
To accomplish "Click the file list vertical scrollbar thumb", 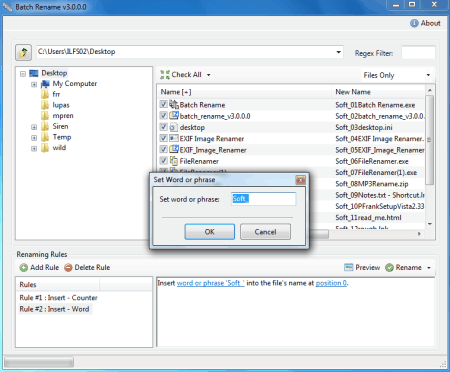I will (x=429, y=140).
